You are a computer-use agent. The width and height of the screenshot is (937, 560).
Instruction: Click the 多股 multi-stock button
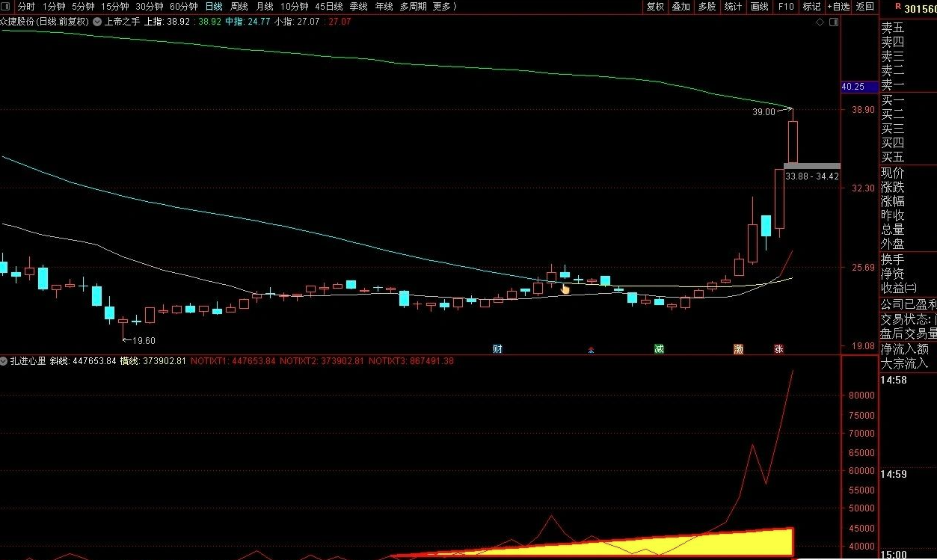(707, 6)
